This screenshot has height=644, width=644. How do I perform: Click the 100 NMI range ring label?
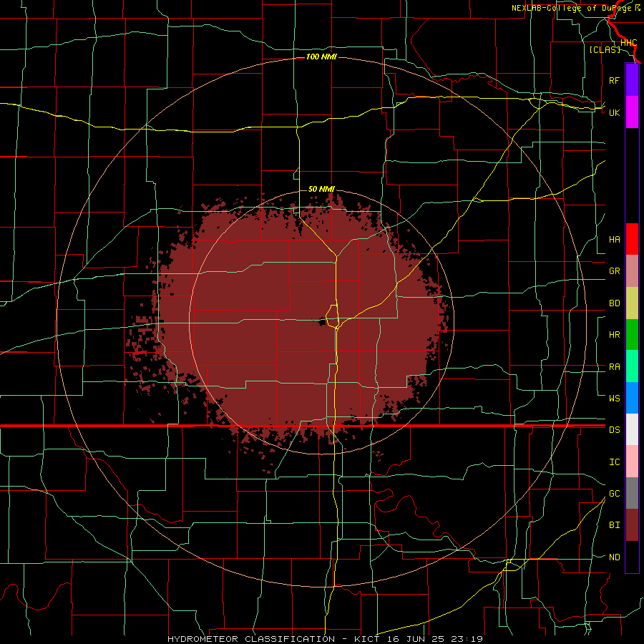(x=321, y=57)
